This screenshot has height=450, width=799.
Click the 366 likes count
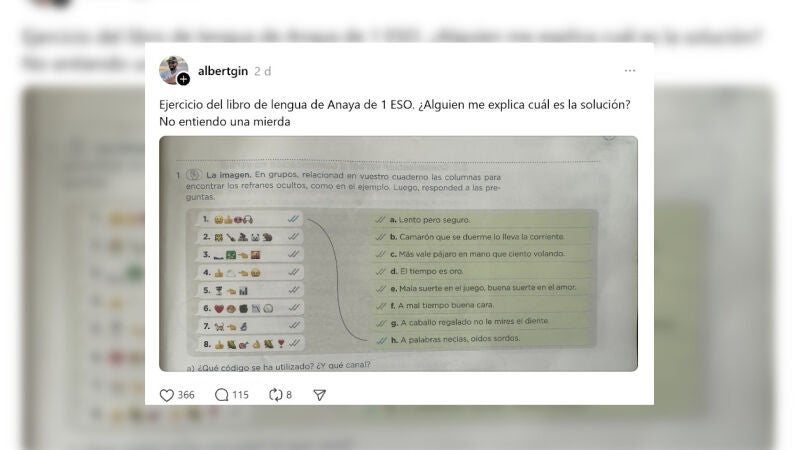[x=186, y=395]
